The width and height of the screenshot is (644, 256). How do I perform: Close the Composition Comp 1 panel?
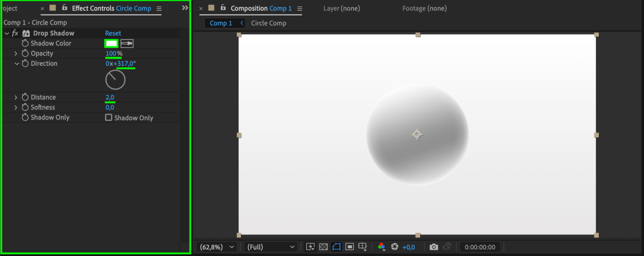pos(201,8)
